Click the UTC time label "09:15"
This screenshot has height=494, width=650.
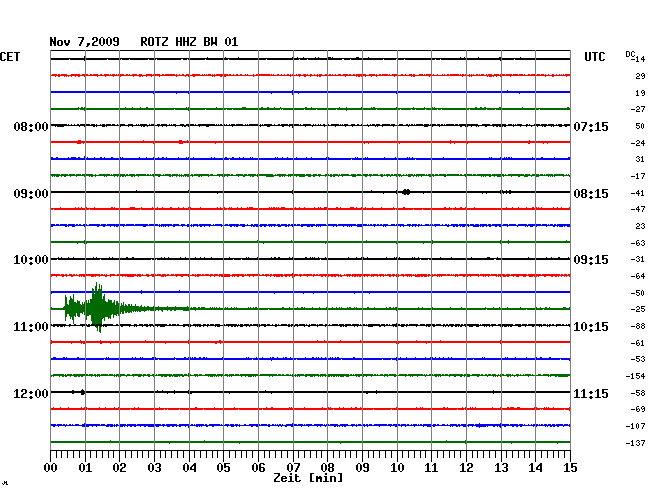coord(591,260)
